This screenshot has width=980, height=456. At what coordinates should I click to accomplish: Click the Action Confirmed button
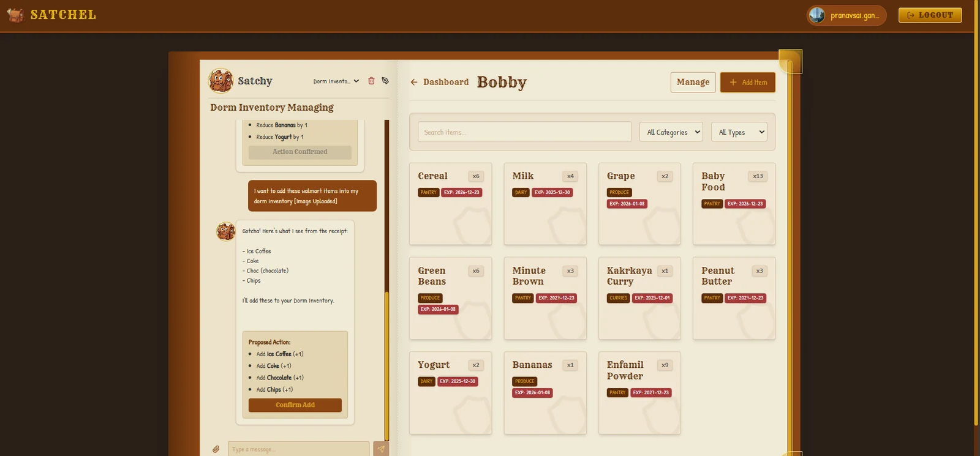click(x=300, y=152)
